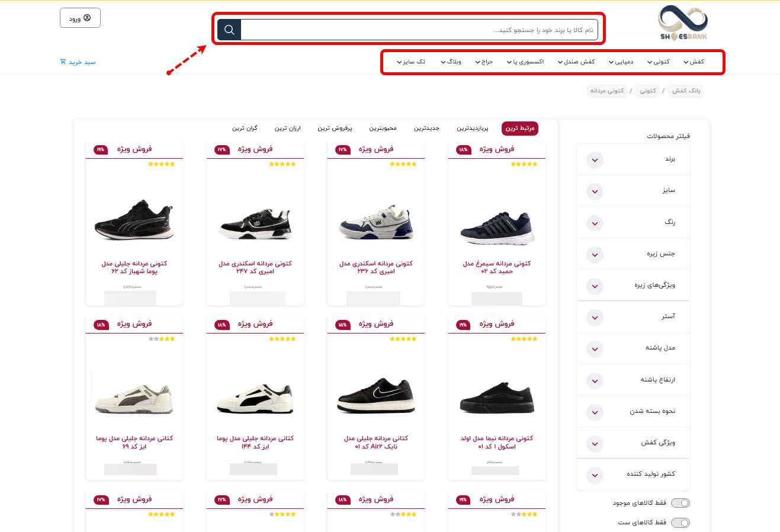Focus the product search input field
The height and width of the screenshot is (532, 780).
pos(419,30)
